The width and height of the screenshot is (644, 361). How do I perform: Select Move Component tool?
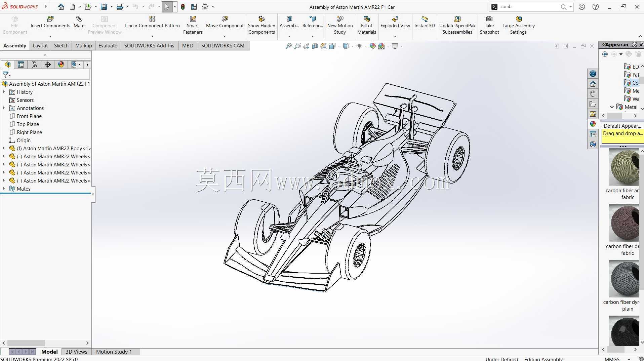pyautogui.click(x=225, y=22)
